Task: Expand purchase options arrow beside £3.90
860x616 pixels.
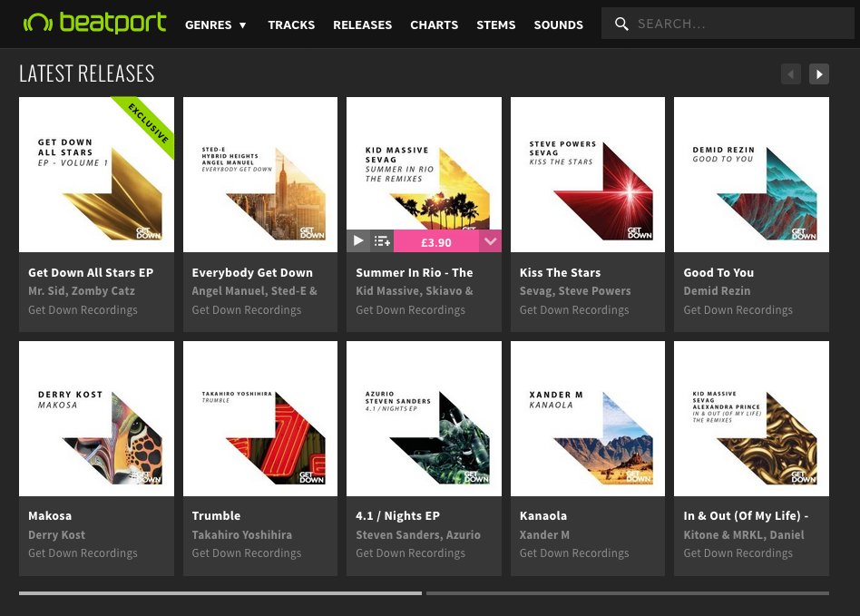Action: (491, 241)
